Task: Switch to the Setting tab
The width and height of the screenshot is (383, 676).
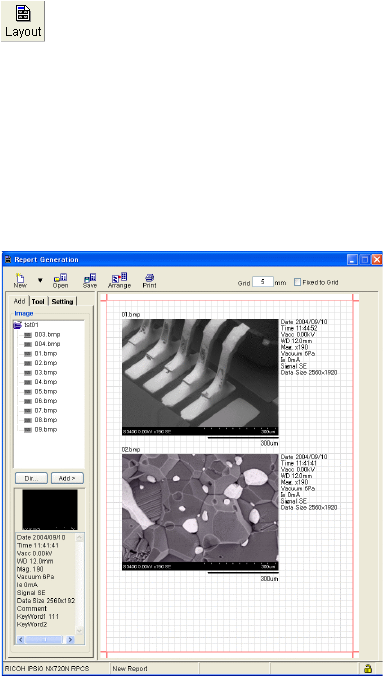Action: (62, 302)
